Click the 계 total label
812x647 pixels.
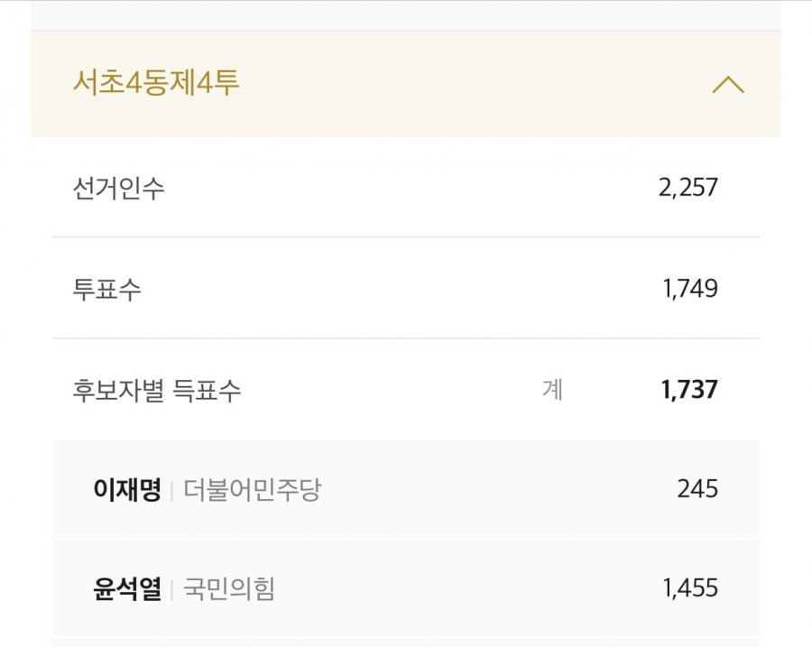[x=552, y=390]
